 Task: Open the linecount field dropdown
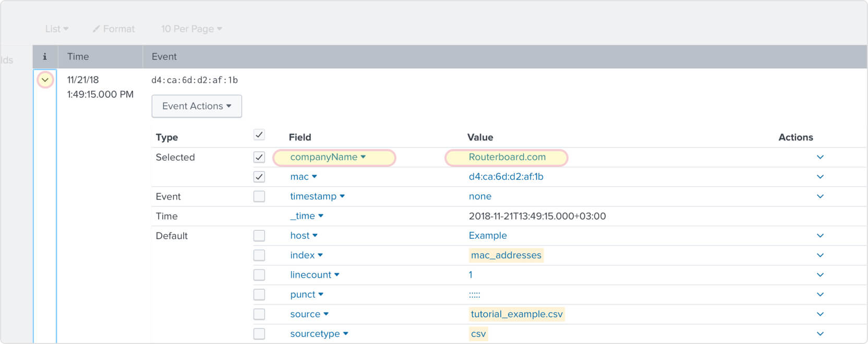[315, 275]
